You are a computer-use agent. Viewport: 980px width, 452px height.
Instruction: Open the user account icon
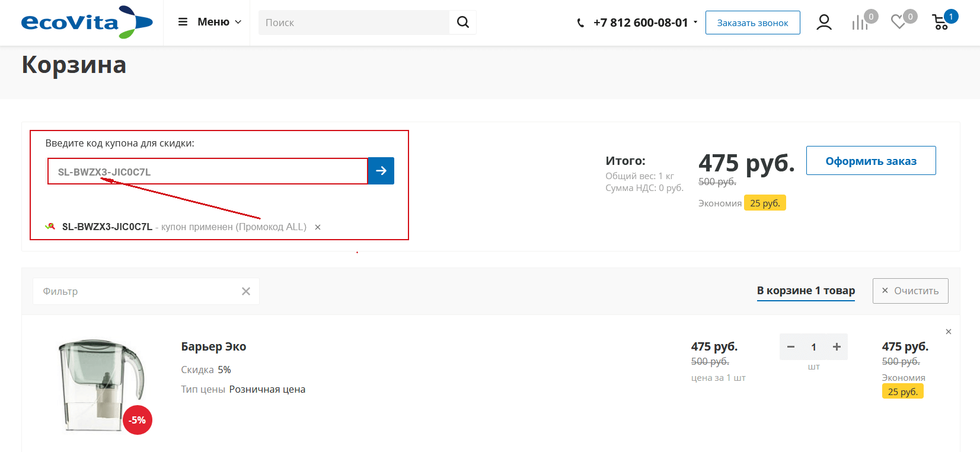[823, 23]
